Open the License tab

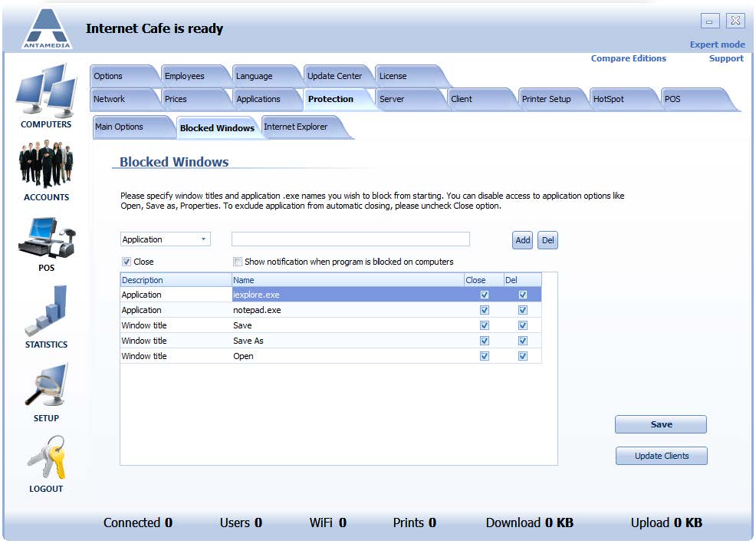pyautogui.click(x=409, y=76)
